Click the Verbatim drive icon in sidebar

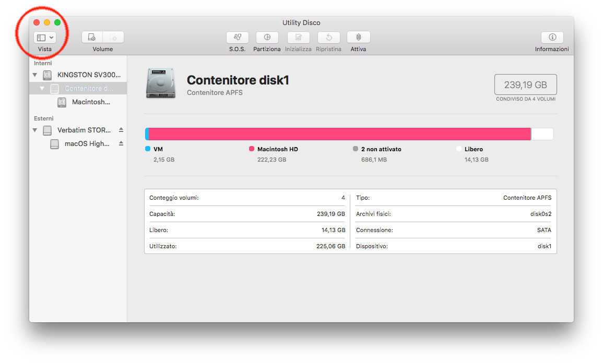tap(48, 130)
